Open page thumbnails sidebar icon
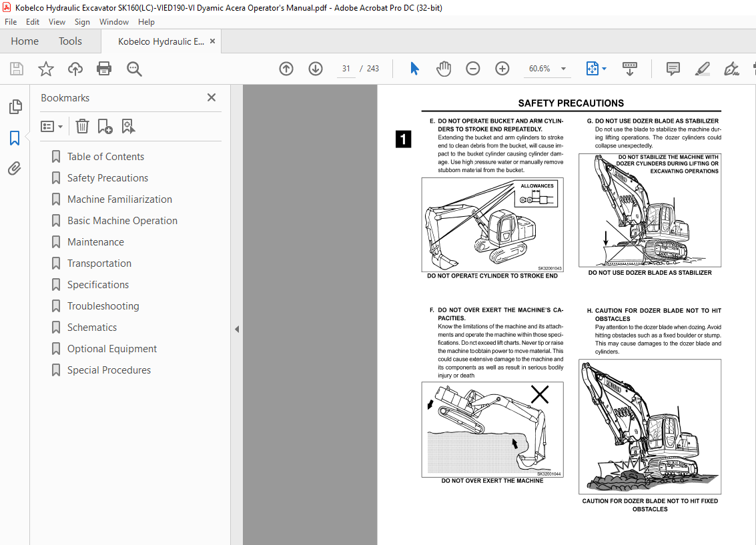The width and height of the screenshot is (756, 545). pos(15,107)
